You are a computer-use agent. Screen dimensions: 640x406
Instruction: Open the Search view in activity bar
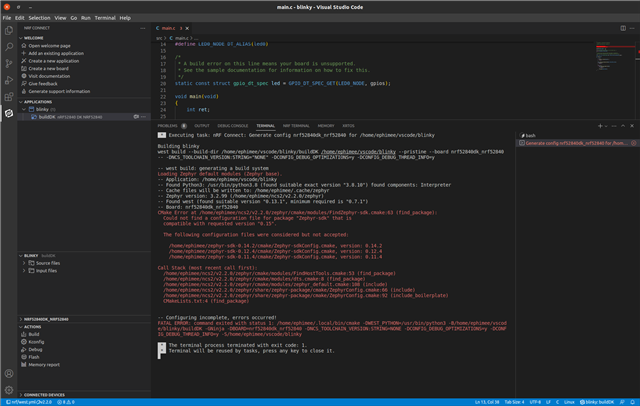[9, 47]
